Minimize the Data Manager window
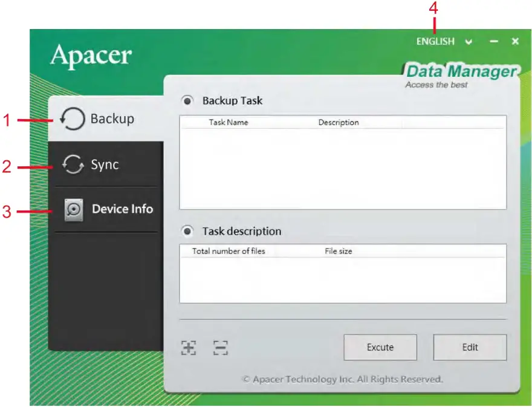Viewport: 532px width, 407px height. [x=494, y=41]
